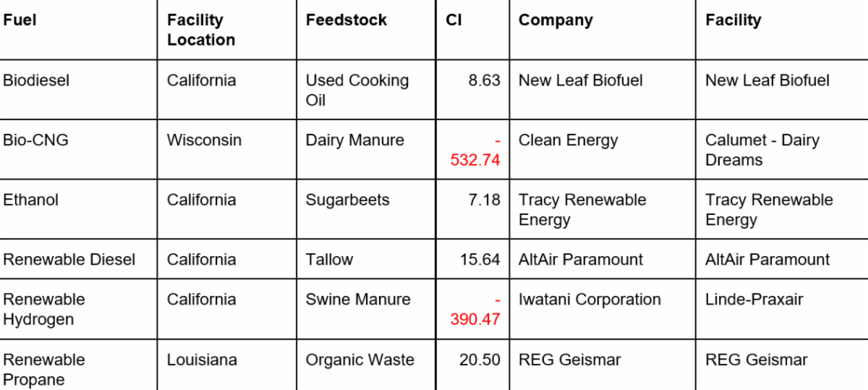Click the Fuel column header
The image size is (868, 390).
tap(20, 20)
